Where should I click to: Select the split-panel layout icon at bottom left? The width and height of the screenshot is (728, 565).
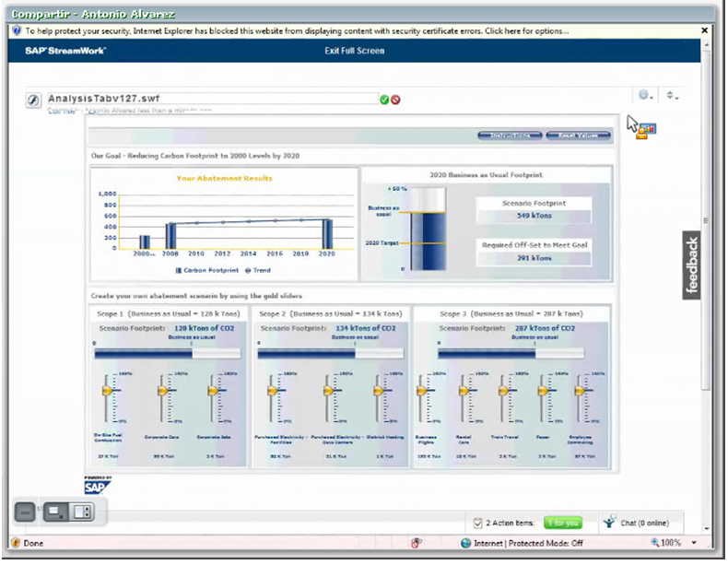coord(82,512)
